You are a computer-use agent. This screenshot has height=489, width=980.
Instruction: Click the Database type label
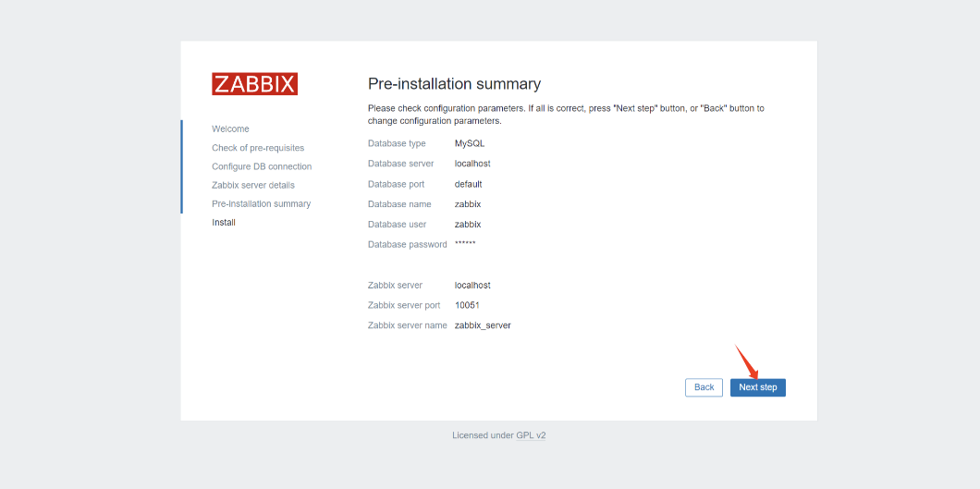point(397,143)
